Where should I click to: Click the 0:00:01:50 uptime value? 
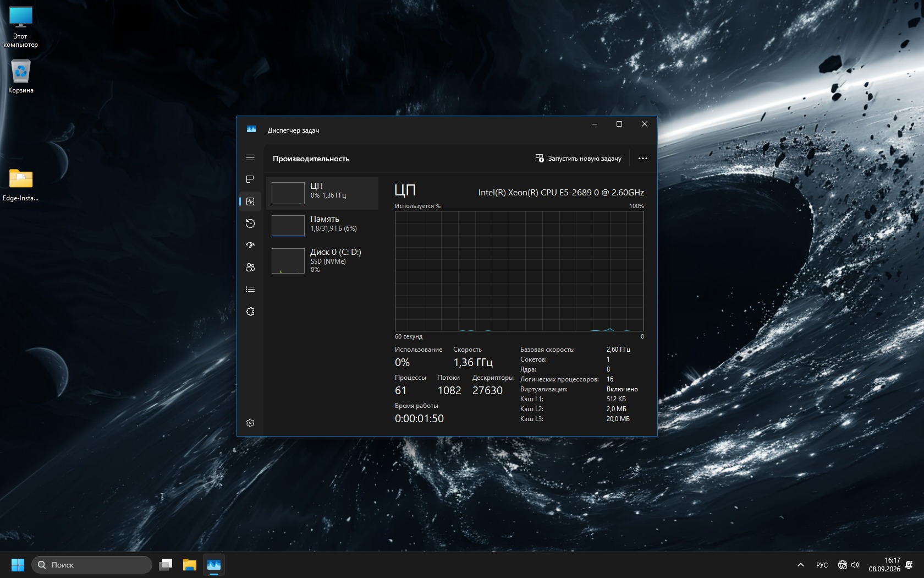[x=419, y=418]
